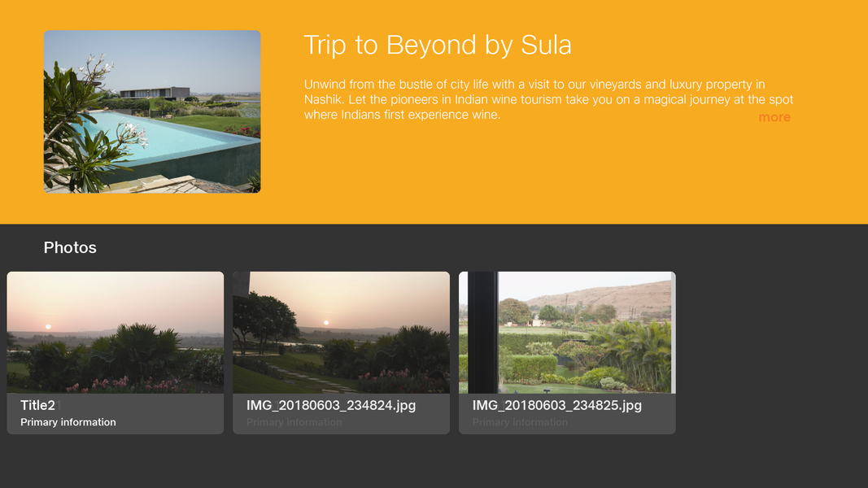Click the "more" link to expand the description
This screenshot has width=868, height=488.
tap(774, 117)
